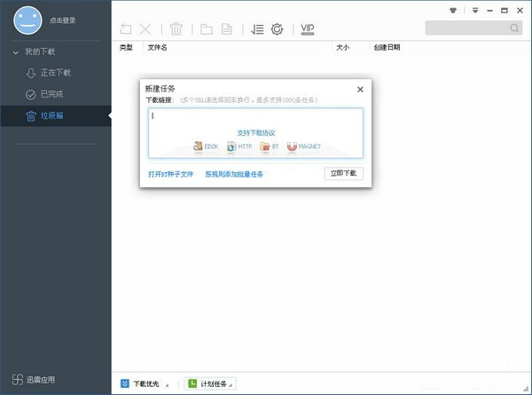532x395 pixels.
Task: Click the skin shirt icon in title bar
Action: click(453, 10)
